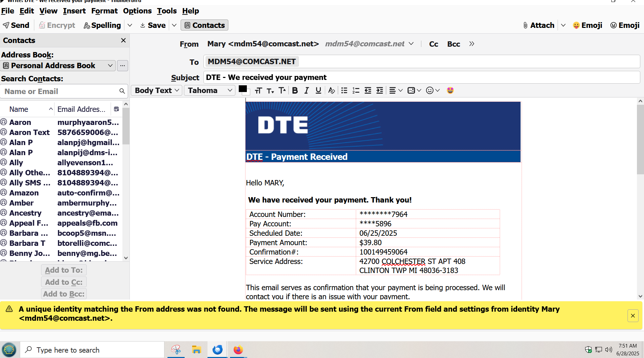
Task: Open the text color swatch
Action: pyautogui.click(x=243, y=90)
